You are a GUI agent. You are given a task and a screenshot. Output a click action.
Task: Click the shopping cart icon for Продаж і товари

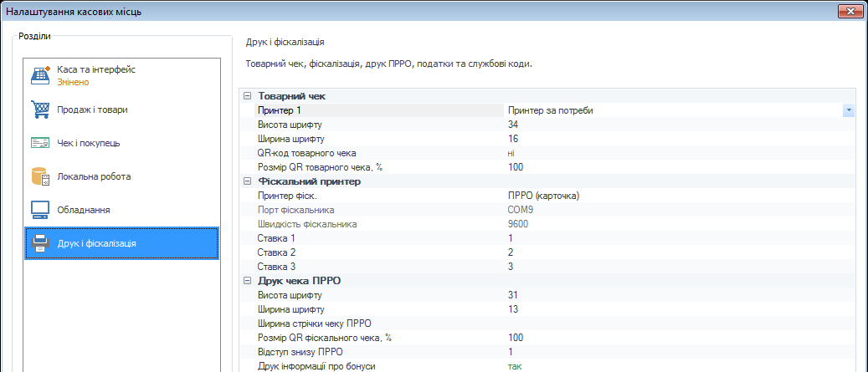point(40,110)
